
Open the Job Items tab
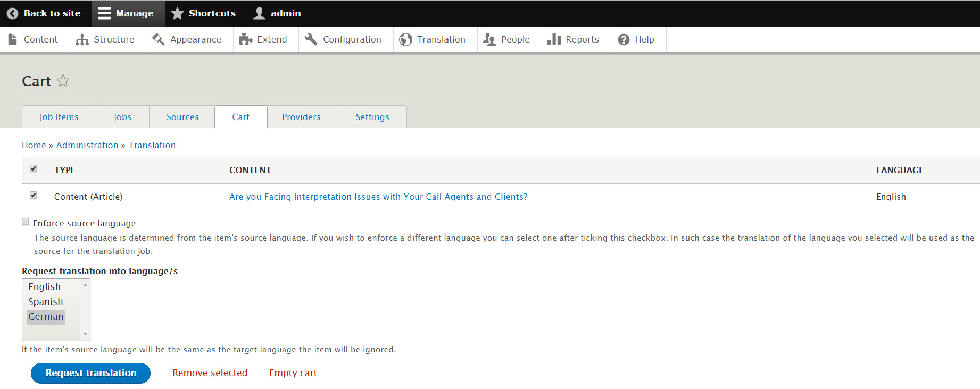pos(59,117)
